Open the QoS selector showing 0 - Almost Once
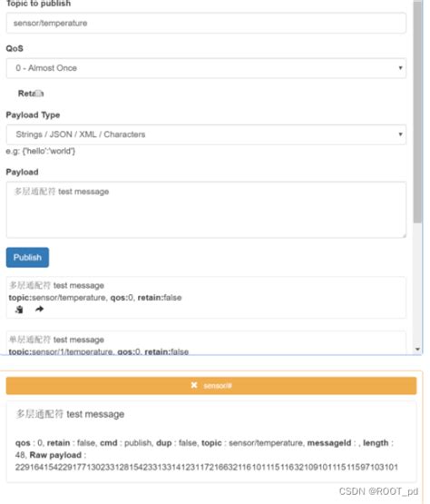The height and width of the screenshot is (504, 430). coord(206,68)
